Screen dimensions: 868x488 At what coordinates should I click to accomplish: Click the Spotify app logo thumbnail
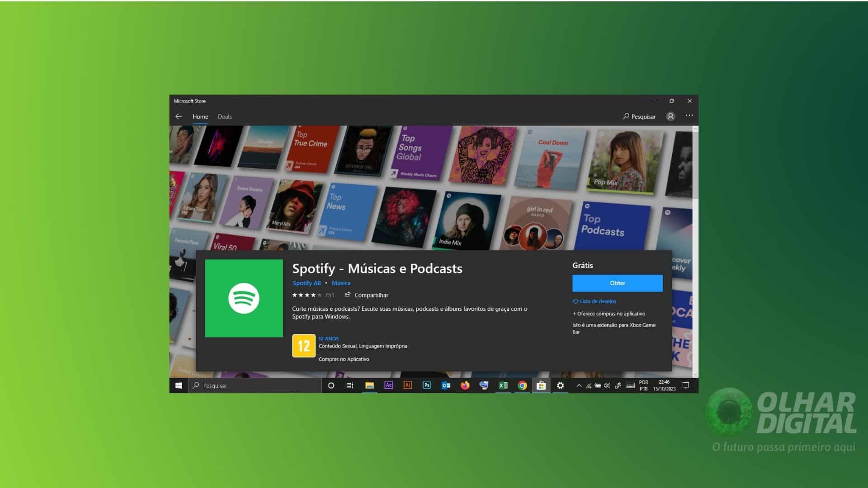click(244, 297)
